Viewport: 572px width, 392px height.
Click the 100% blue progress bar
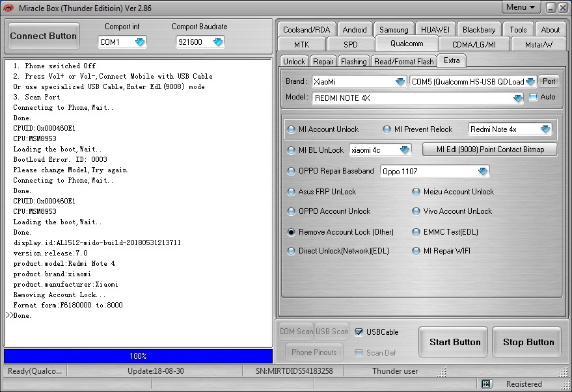pos(138,356)
